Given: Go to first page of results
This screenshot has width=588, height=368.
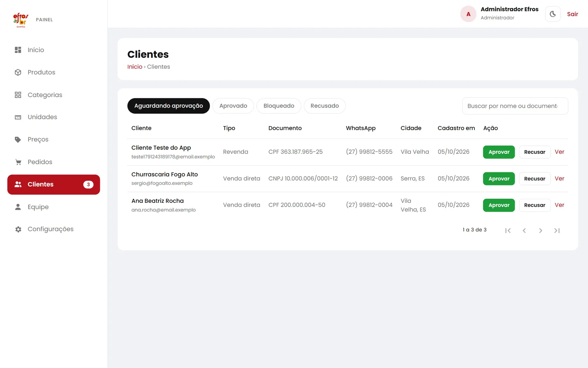Looking at the screenshot, I should tap(508, 230).
